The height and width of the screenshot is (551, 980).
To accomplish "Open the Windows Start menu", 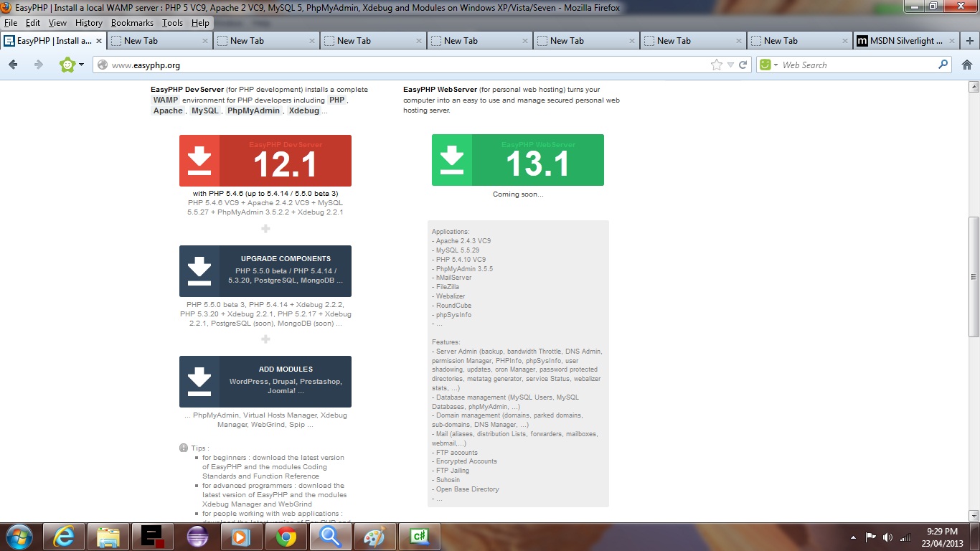I will [18, 537].
